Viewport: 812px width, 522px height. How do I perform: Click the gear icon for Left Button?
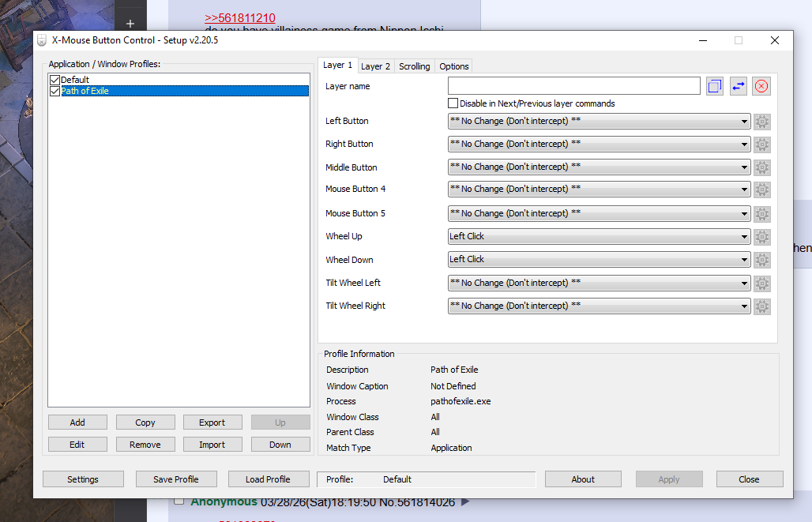coord(761,122)
